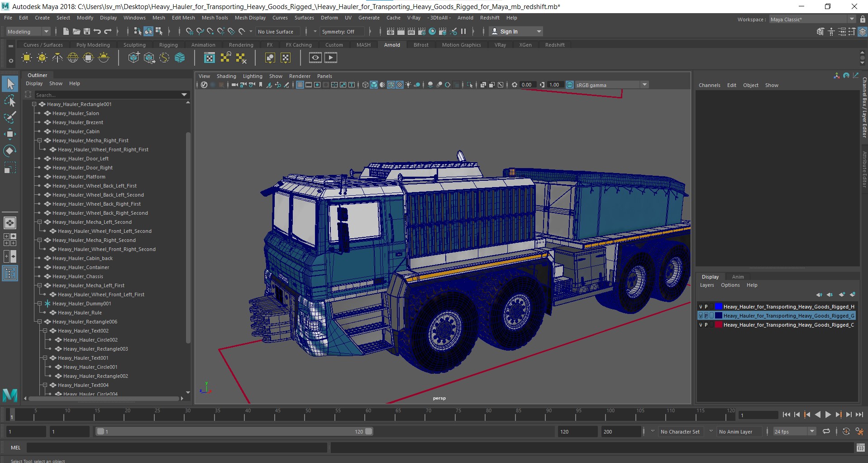Viewport: 868px width, 463px height.
Task: Create Arnold Photometric Light from shelf
Action: (x=57, y=58)
